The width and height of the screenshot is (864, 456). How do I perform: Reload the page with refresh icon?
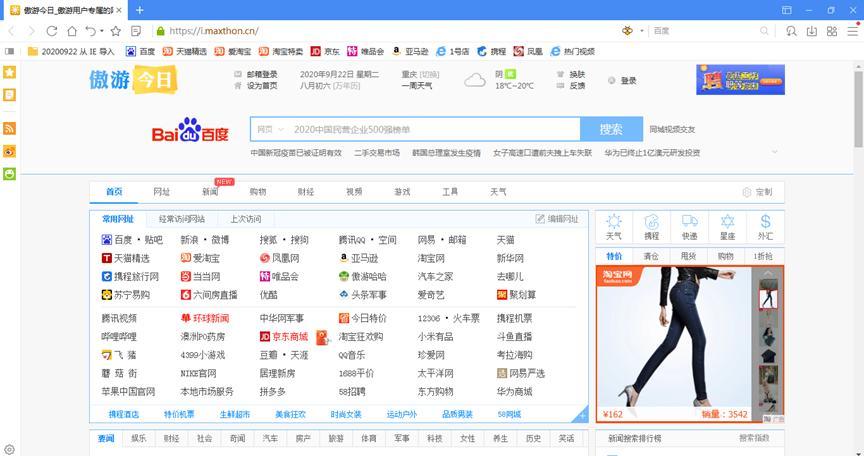[51, 31]
